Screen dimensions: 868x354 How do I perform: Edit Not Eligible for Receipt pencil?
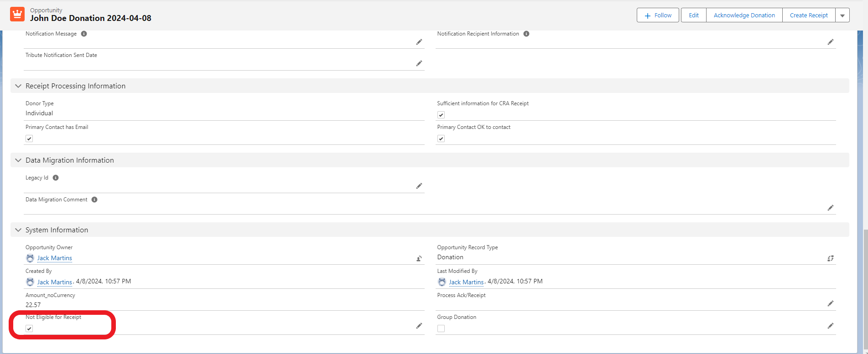[x=419, y=326]
